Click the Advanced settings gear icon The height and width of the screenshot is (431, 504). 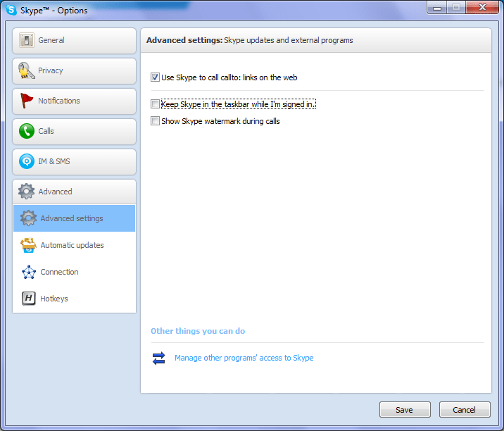pos(28,218)
